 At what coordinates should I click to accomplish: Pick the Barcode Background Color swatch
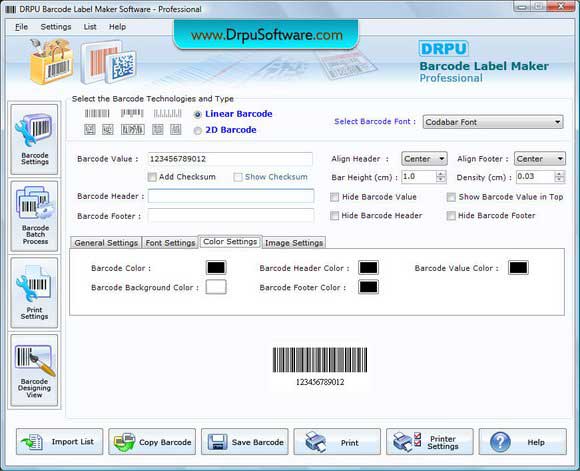216,287
